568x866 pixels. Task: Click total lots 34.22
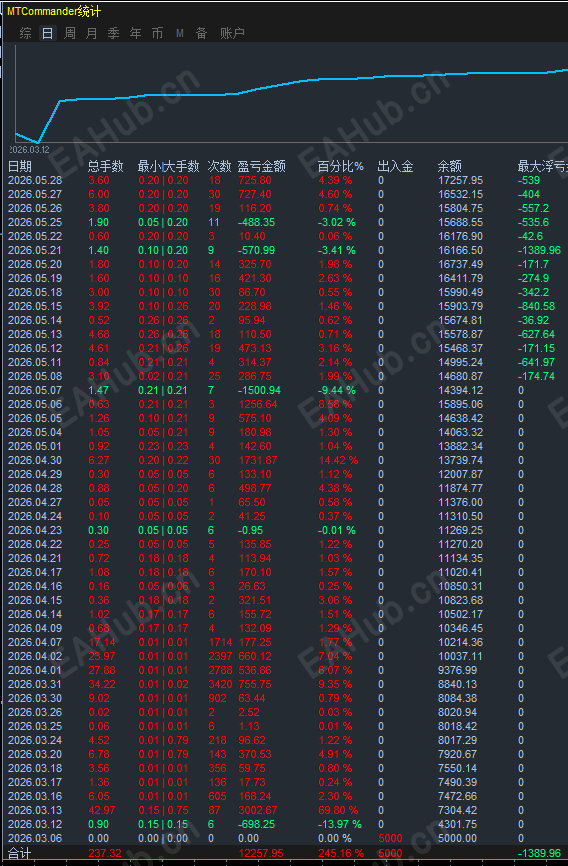click(102, 684)
